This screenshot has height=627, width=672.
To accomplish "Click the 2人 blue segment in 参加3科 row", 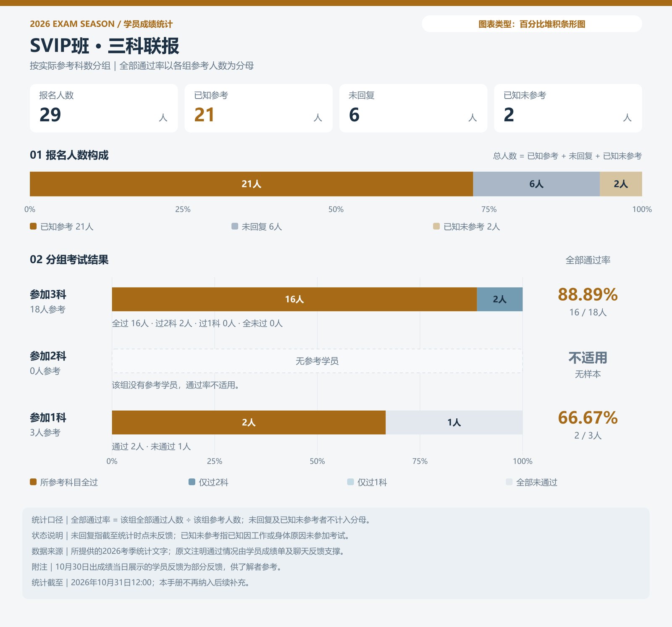I will click(500, 299).
